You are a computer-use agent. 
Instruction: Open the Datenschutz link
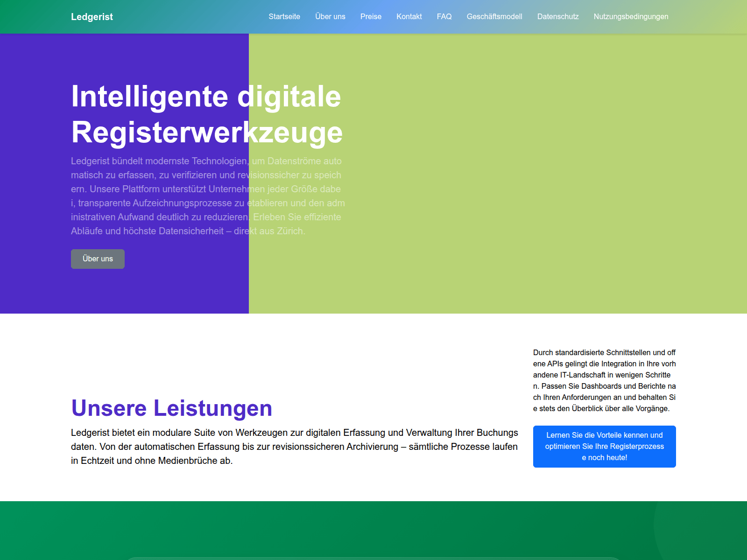(x=558, y=17)
